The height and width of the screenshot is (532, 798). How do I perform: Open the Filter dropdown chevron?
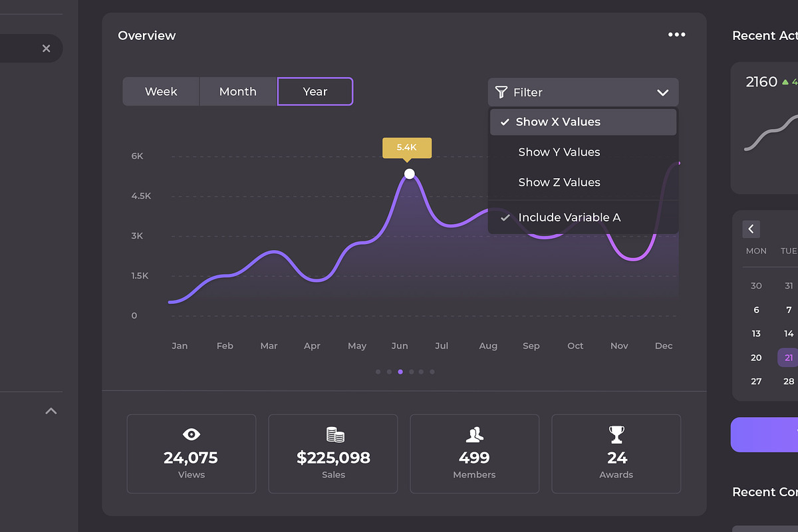point(662,92)
